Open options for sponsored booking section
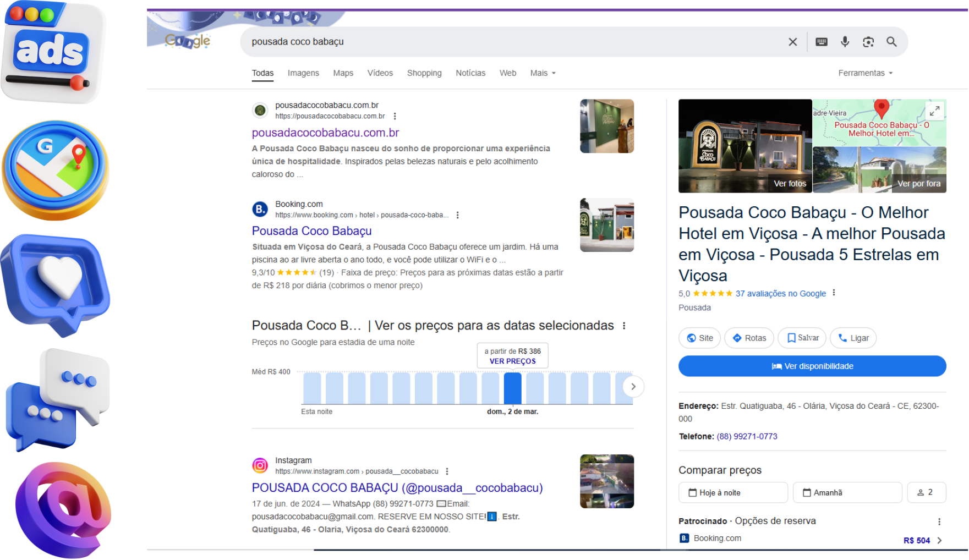 click(939, 521)
